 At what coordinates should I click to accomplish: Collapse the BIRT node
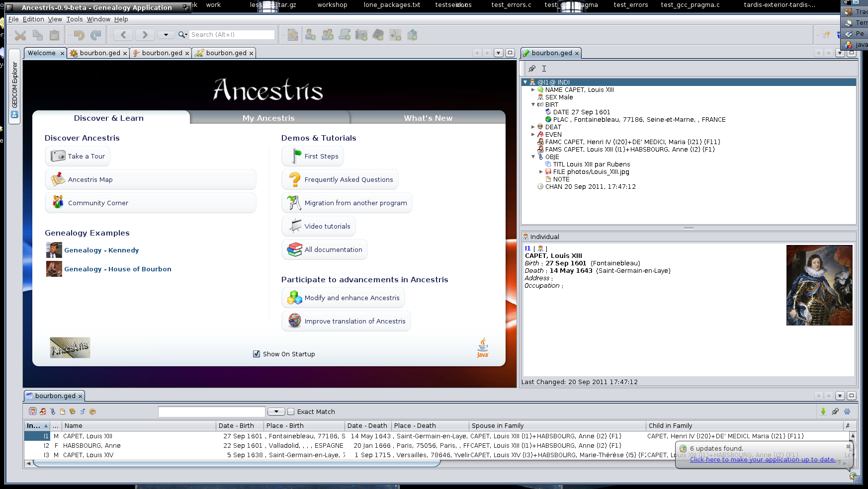[533, 105]
